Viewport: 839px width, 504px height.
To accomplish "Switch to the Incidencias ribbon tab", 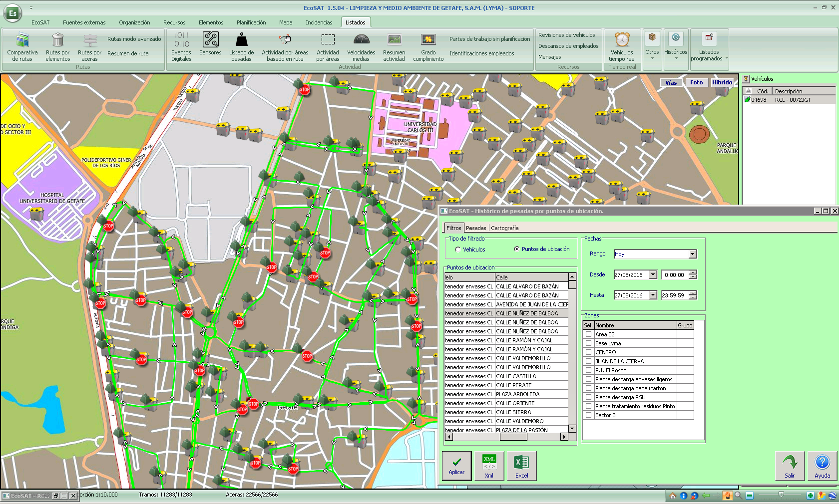I will pyautogui.click(x=319, y=22).
